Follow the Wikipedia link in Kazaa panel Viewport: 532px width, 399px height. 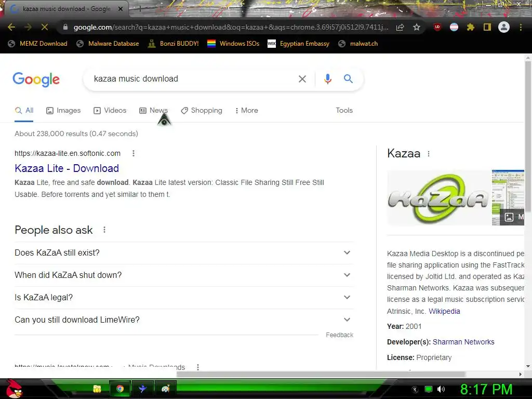pyautogui.click(x=444, y=311)
